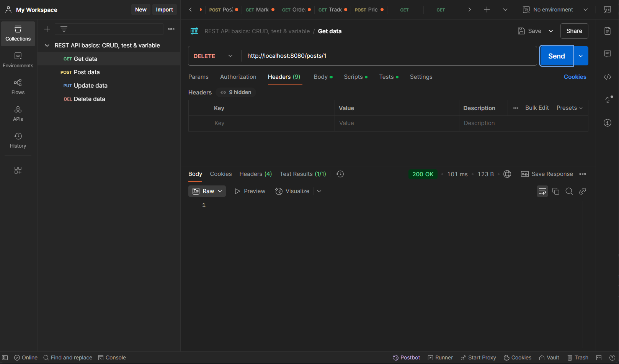Show the 9 hidden headers
Screen dimensions: 619x364
pyautogui.click(x=236, y=92)
